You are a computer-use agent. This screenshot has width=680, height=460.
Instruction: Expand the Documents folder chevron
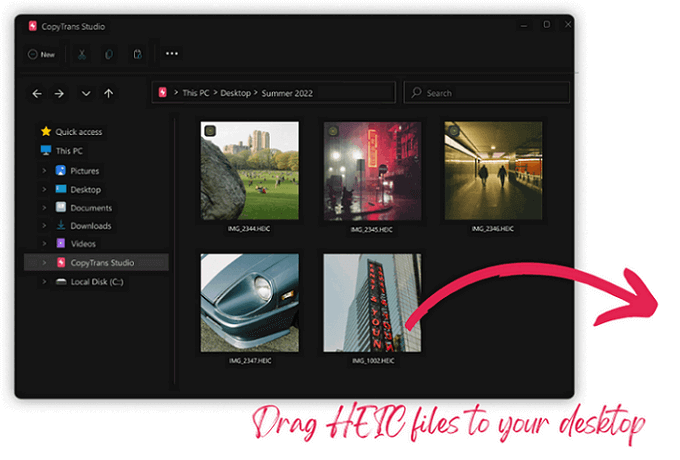(x=44, y=208)
